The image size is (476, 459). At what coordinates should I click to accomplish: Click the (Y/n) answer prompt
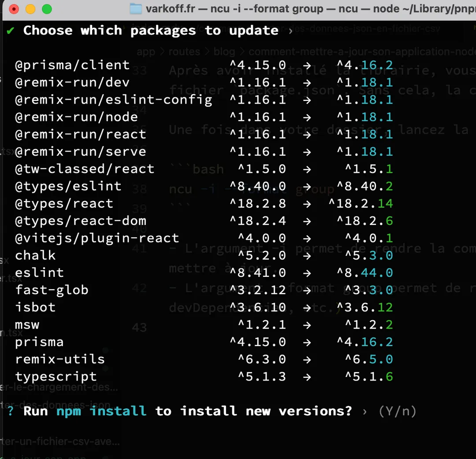tap(398, 411)
